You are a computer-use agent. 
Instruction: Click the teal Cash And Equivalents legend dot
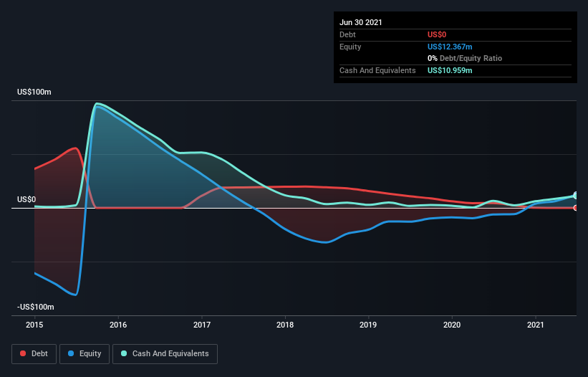point(123,353)
